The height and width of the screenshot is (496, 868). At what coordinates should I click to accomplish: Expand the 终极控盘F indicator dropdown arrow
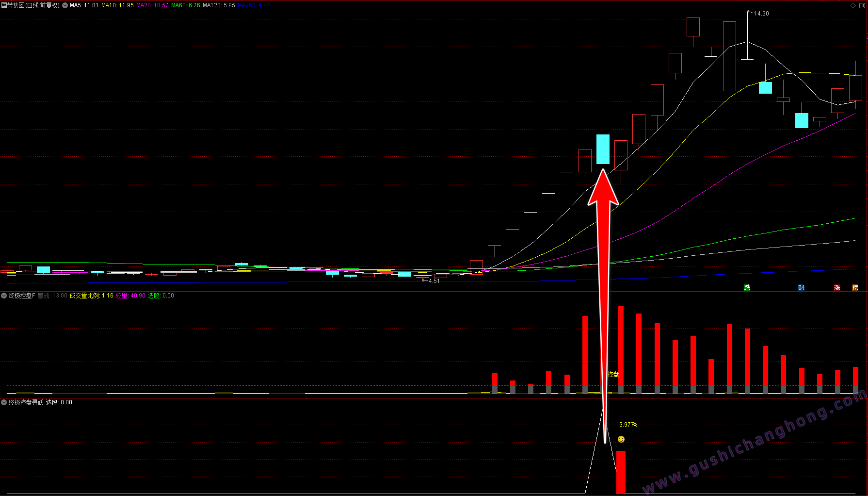(x=4, y=296)
